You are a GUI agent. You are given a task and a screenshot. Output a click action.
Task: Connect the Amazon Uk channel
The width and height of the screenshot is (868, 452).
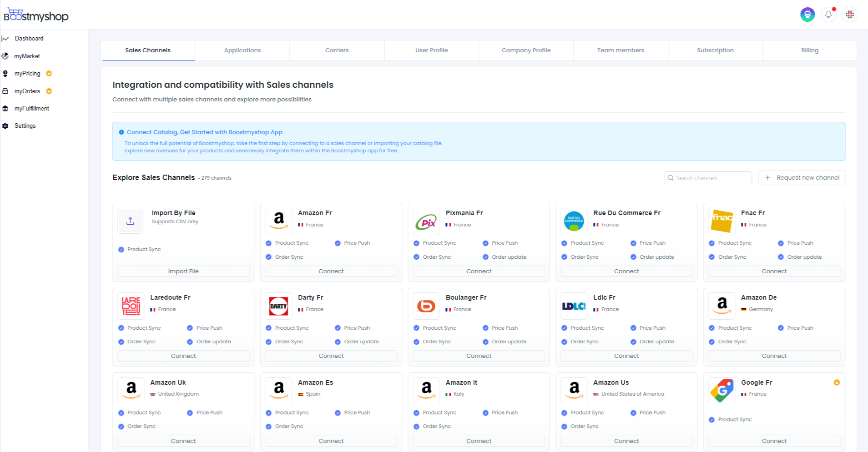click(x=183, y=441)
